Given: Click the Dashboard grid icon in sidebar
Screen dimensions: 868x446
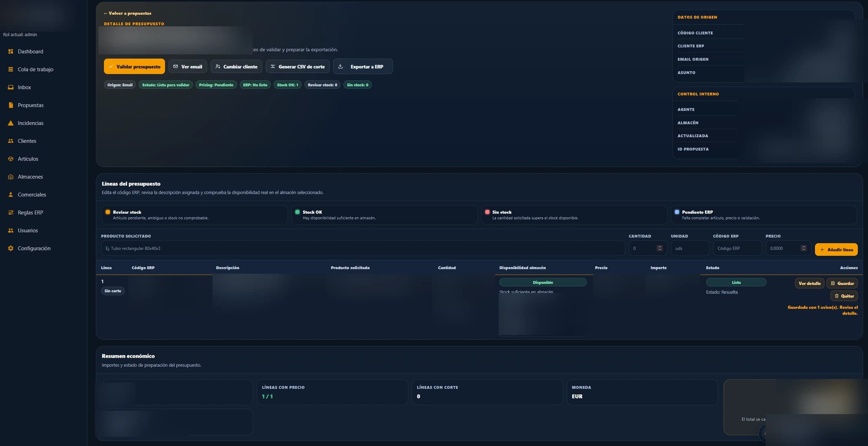Looking at the screenshot, I should 11,51.
